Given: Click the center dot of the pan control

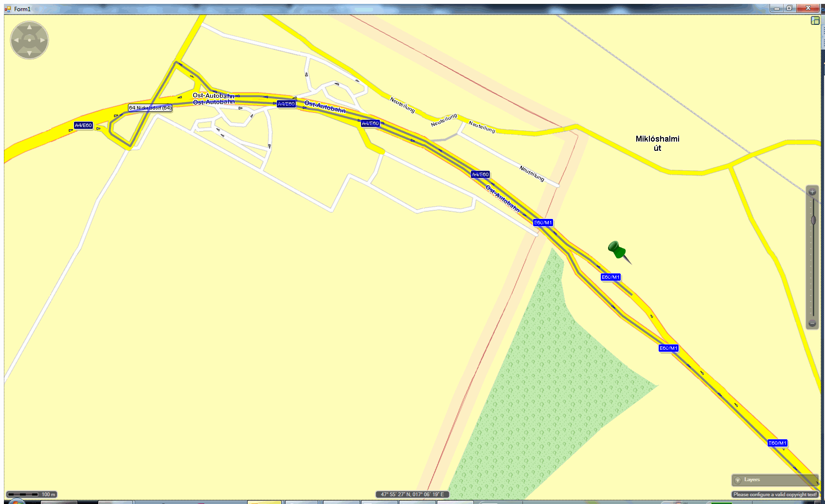Looking at the screenshot, I should click(x=29, y=40).
